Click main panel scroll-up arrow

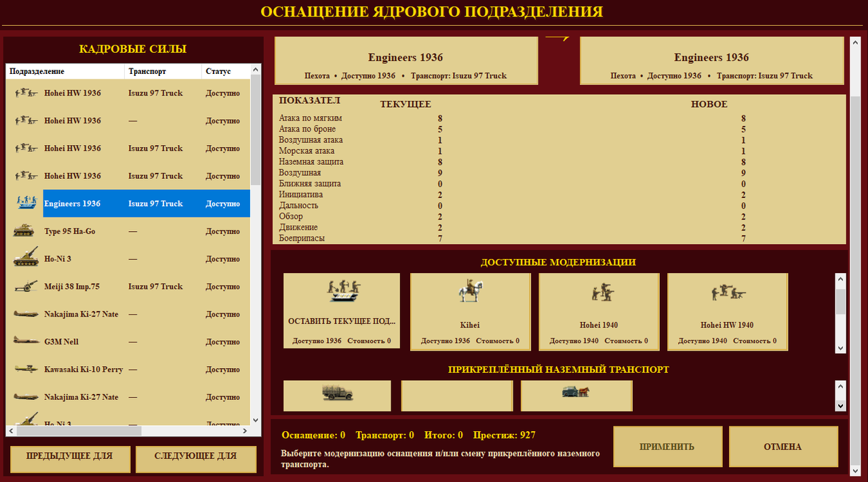tap(855, 42)
